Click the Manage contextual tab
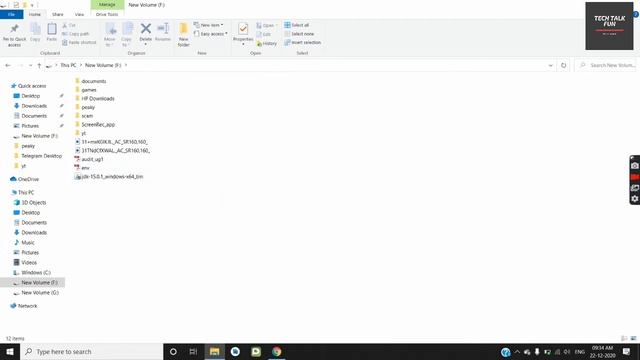Viewport: 640px width, 360px height. point(107,4)
